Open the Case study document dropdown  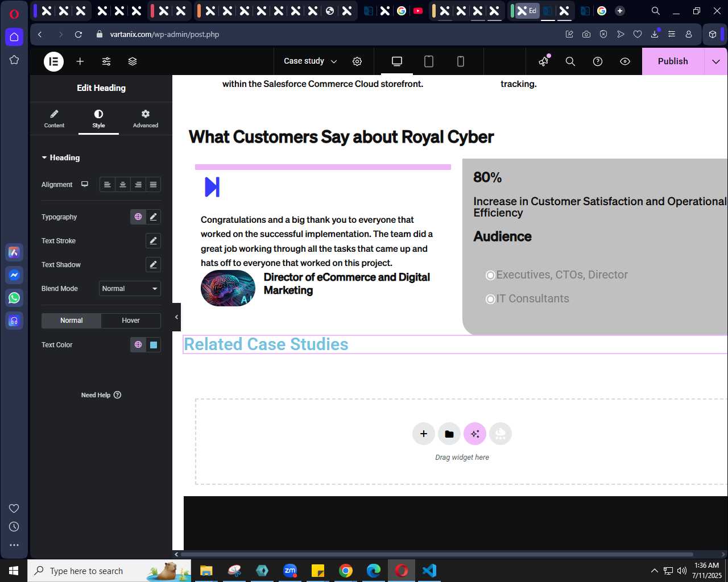311,61
